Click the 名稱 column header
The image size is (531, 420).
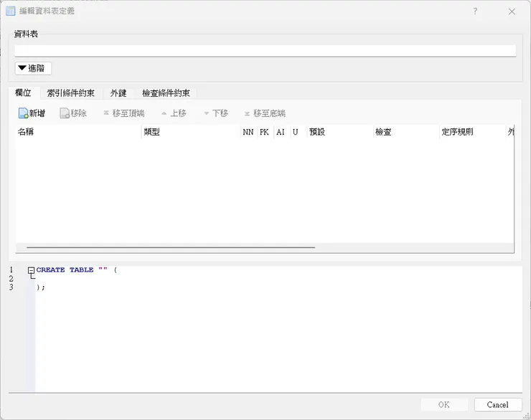[x=78, y=132]
